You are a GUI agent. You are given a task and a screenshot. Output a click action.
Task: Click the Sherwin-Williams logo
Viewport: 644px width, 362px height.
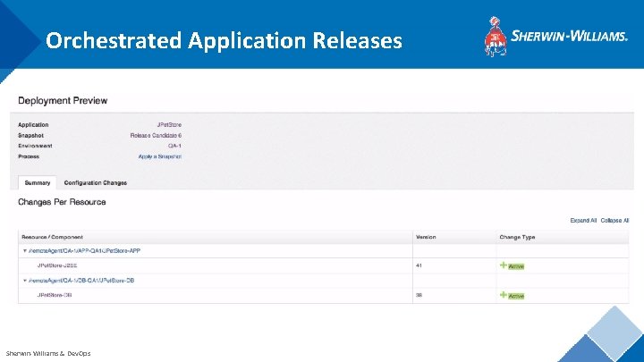click(556, 36)
